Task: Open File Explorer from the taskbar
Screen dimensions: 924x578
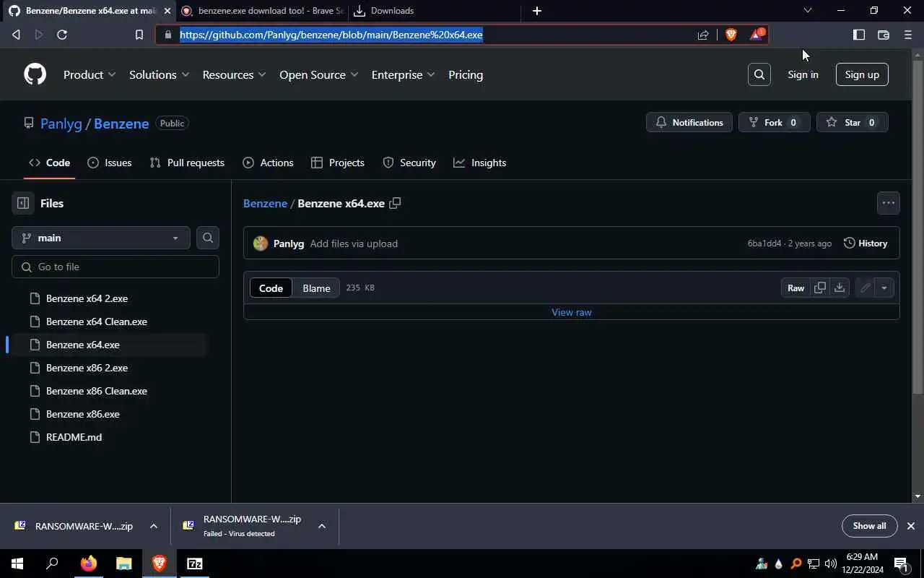Action: (124, 564)
